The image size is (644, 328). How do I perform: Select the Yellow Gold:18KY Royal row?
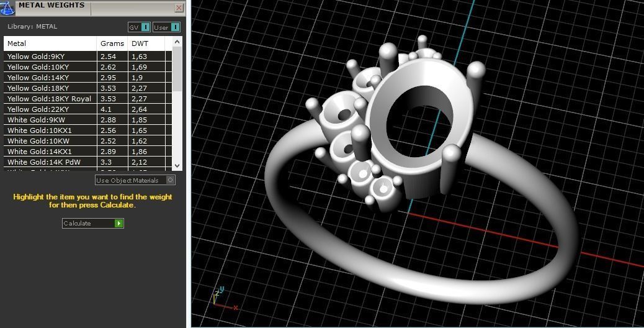coord(88,99)
